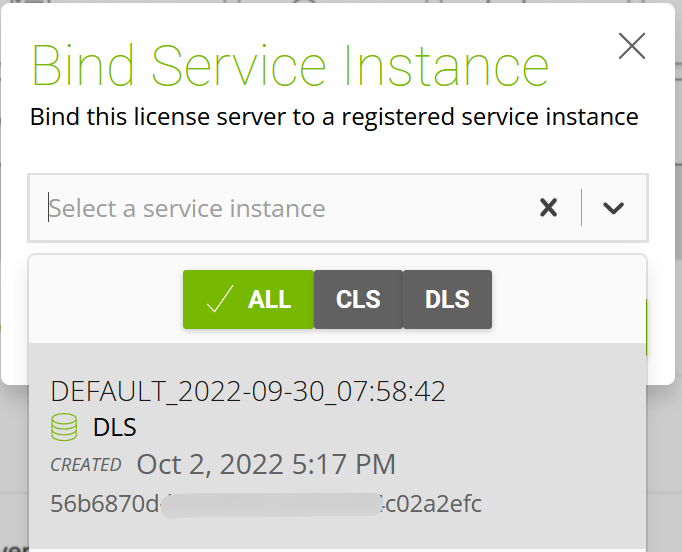
Task: Filter service instances by DLS button
Action: coord(447,299)
